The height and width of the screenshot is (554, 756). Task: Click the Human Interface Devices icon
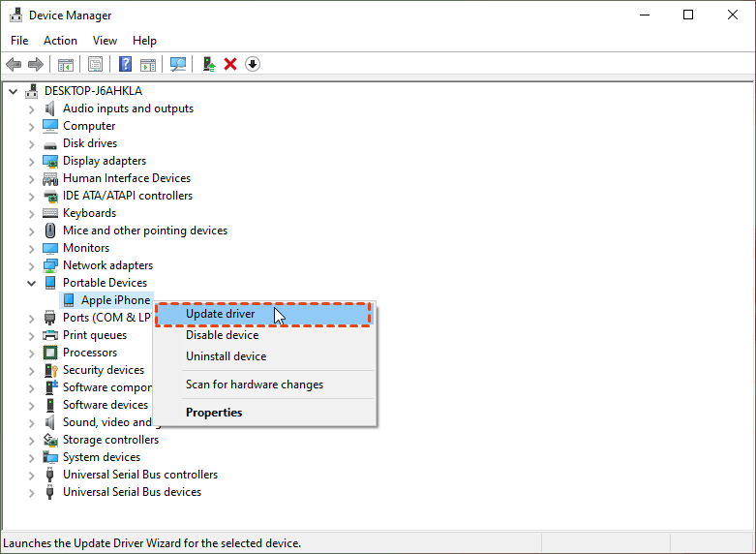pos(50,178)
